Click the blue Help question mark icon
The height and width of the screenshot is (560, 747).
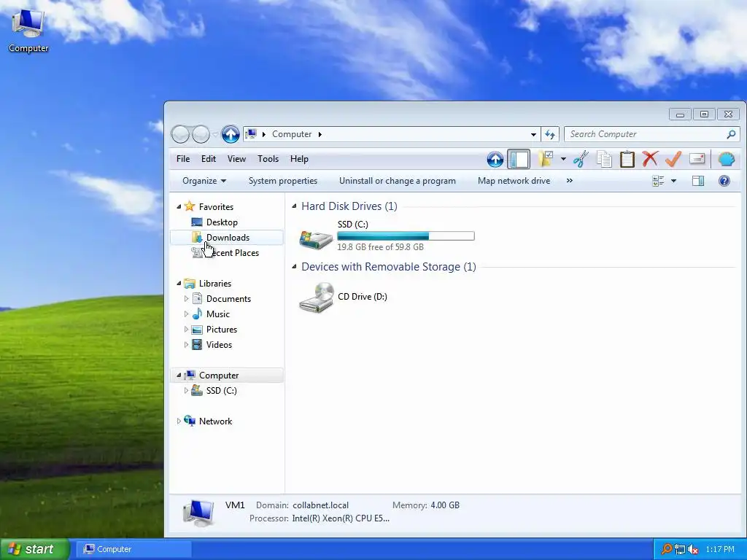[x=724, y=181]
